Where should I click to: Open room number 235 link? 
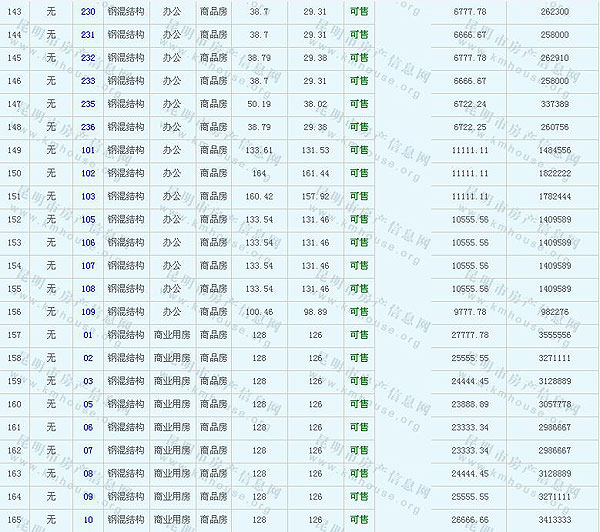click(88, 104)
